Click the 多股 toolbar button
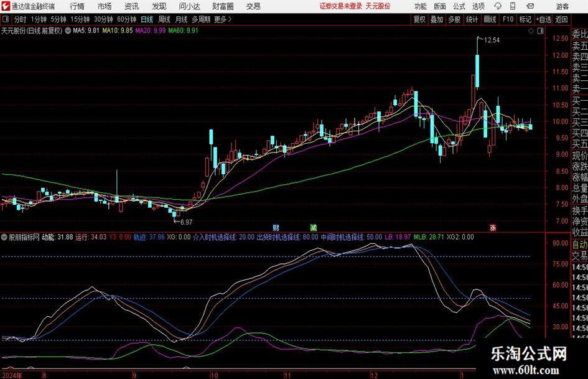Image resolution: width=588 pixels, height=379 pixels. (454, 19)
